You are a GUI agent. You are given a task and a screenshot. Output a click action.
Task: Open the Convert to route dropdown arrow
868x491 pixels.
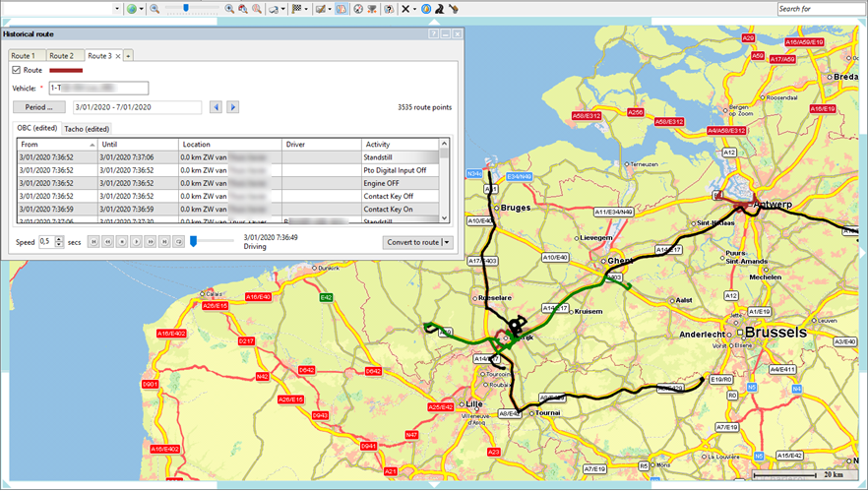pos(448,241)
